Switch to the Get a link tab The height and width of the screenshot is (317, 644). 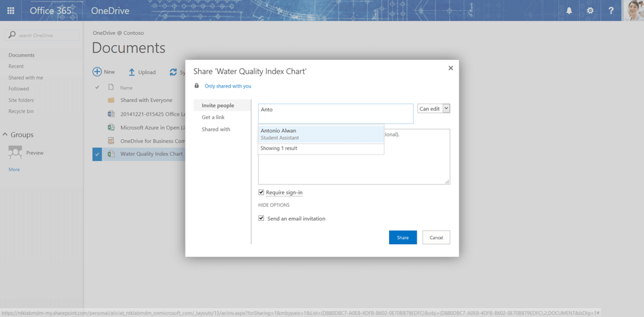213,117
